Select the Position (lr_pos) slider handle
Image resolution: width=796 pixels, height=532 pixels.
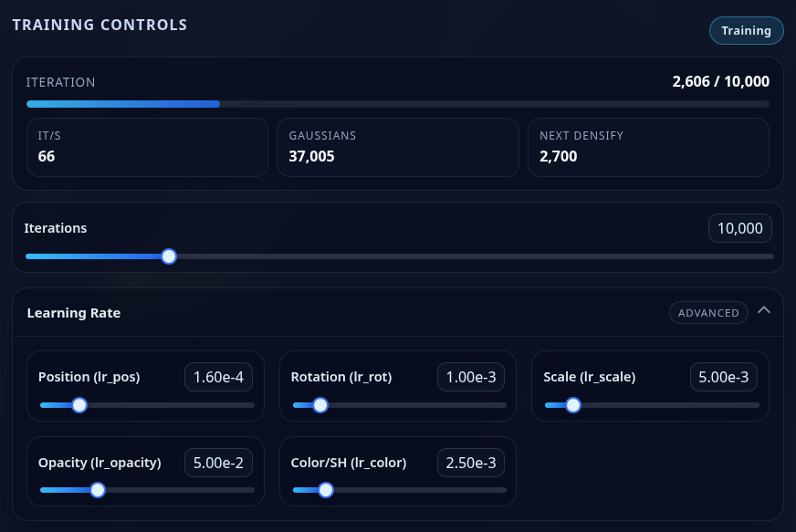tap(79, 405)
